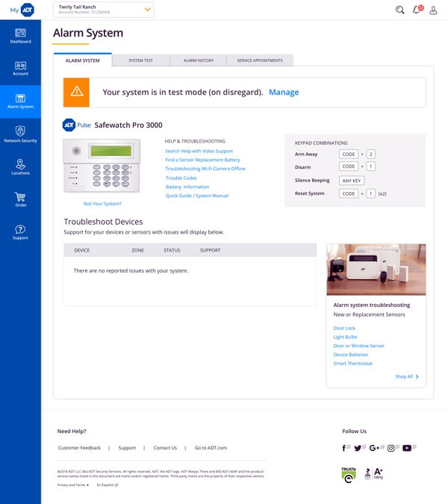448x504 pixels.
Task: Expand the Privacy and Terms dropdown
Action: (73, 485)
